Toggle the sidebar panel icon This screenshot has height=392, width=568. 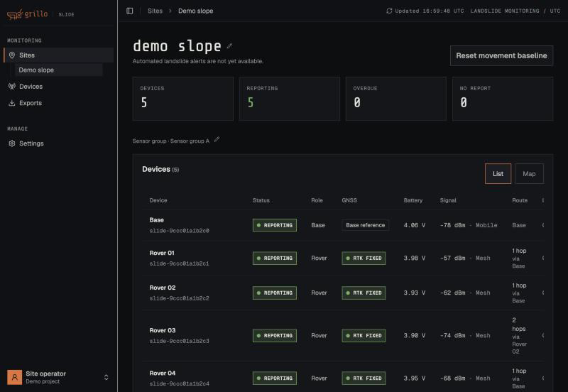pyautogui.click(x=130, y=11)
